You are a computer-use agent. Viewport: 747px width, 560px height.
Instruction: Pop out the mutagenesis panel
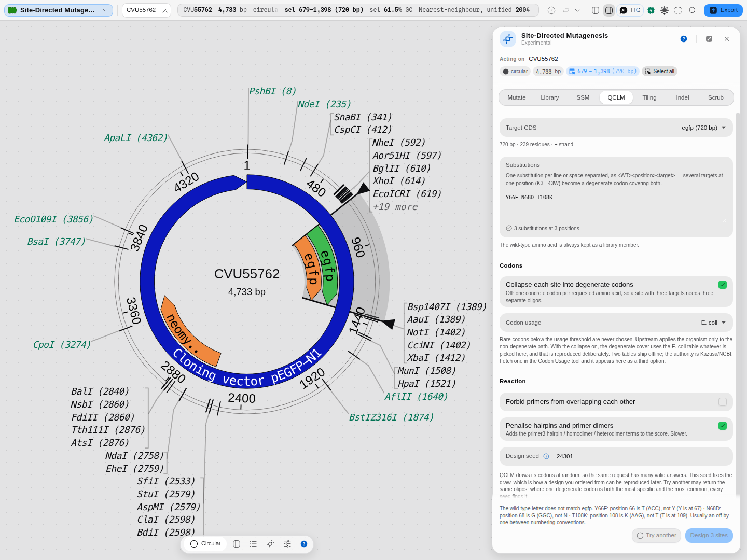709,39
